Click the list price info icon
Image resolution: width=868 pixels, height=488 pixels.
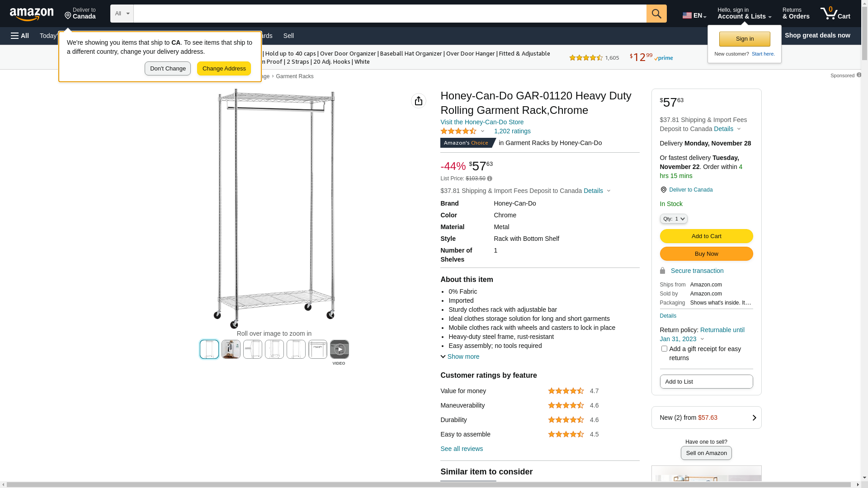coord(490,179)
